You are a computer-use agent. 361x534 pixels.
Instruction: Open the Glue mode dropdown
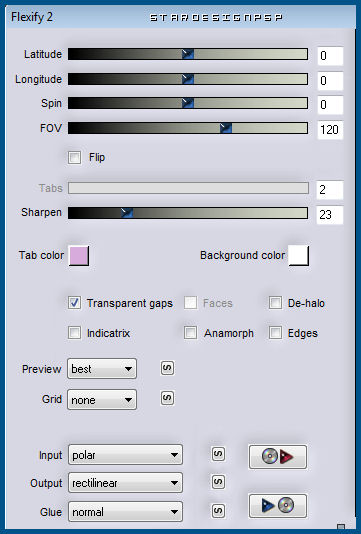tap(125, 512)
